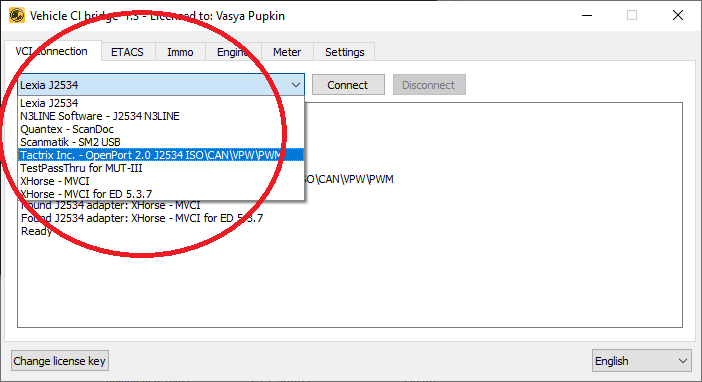Select Lexia J2534 in the list
Image resolution: width=702 pixels, height=382 pixels.
(x=161, y=103)
